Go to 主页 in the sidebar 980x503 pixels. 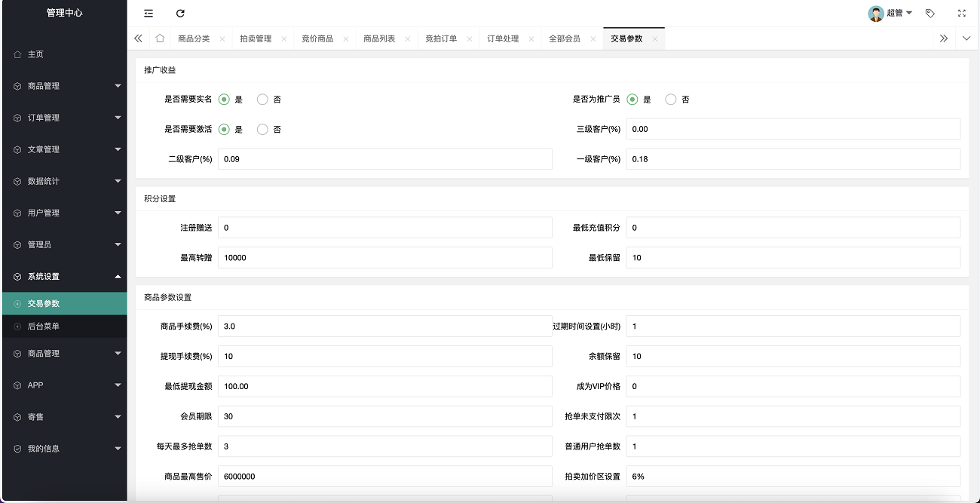point(35,54)
